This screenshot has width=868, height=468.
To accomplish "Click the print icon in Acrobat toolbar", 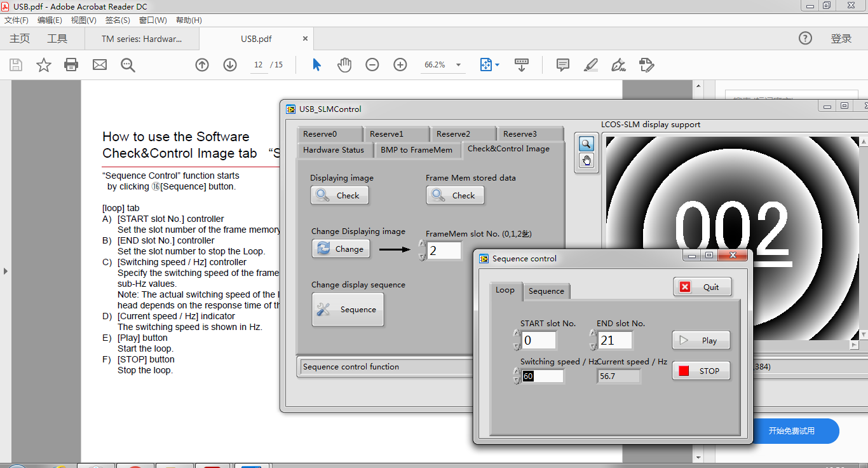I will [x=71, y=65].
